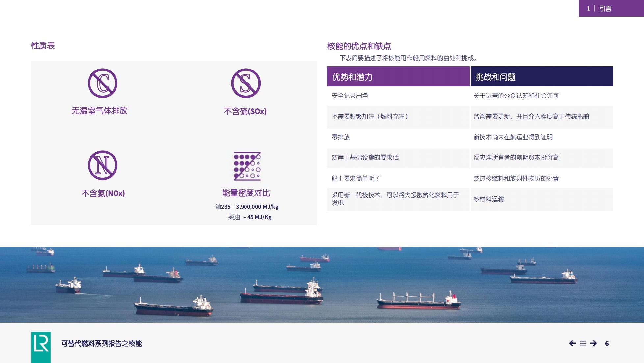The height and width of the screenshot is (363, 644).
Task: Click the energy density dots icon
Action: (247, 166)
